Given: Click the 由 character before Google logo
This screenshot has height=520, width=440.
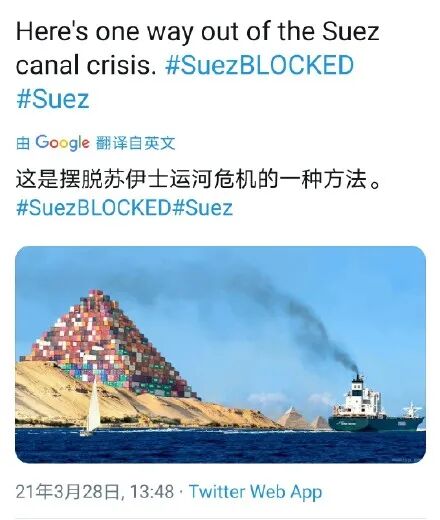Looking at the screenshot, I should pyautogui.click(x=23, y=143).
